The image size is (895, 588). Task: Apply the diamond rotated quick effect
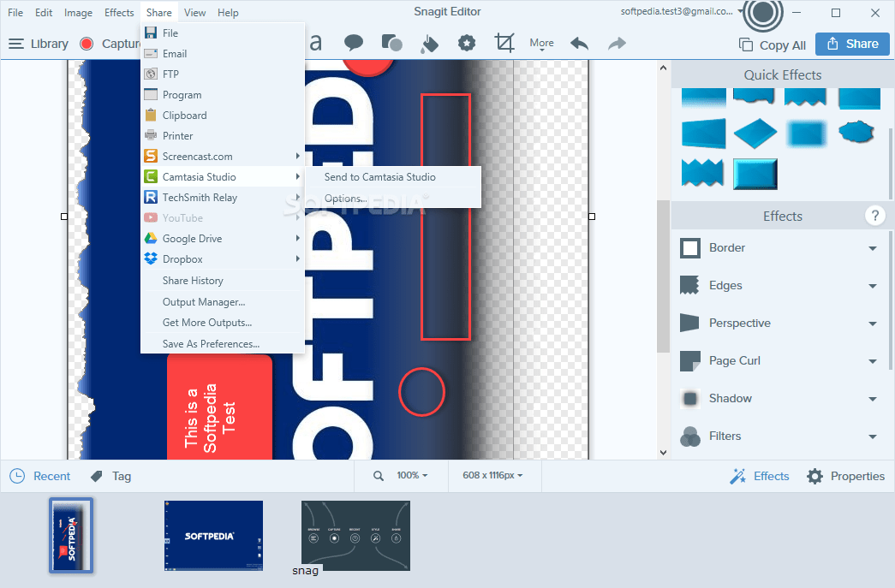click(755, 134)
